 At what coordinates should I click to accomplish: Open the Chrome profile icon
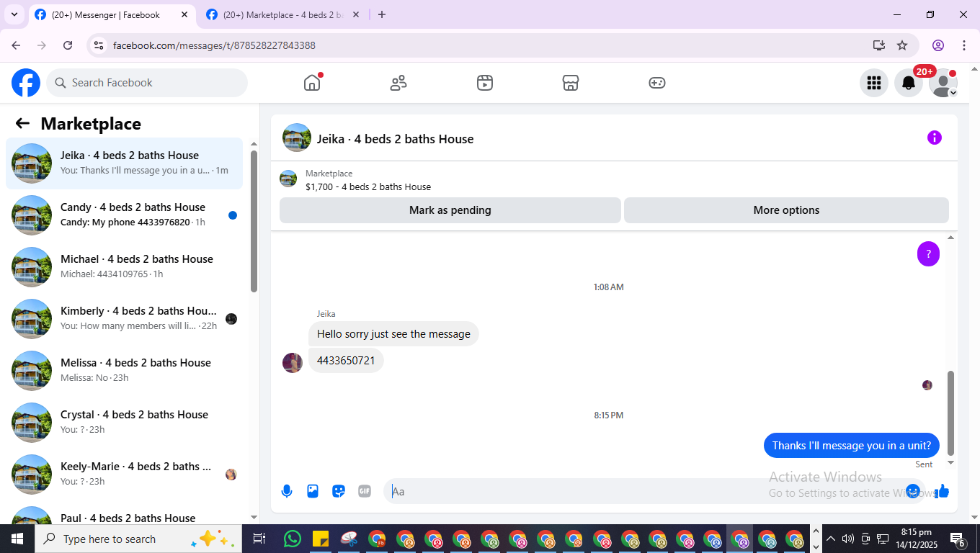(x=938, y=45)
